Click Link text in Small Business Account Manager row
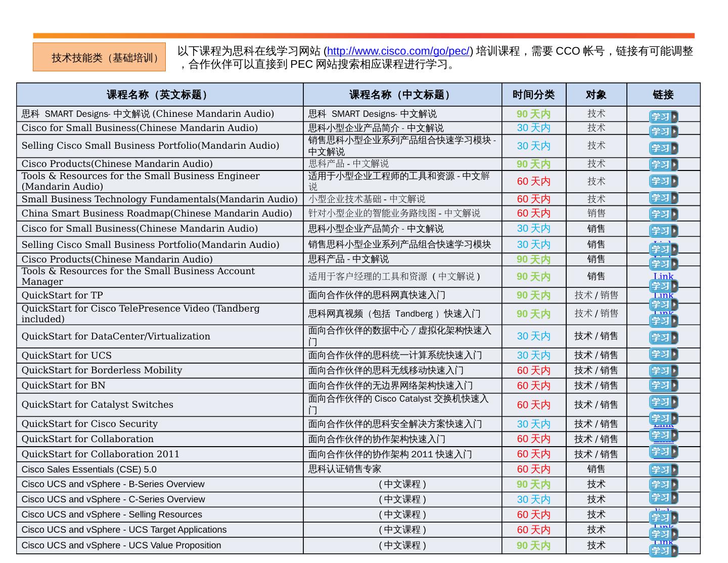 coord(663,276)
